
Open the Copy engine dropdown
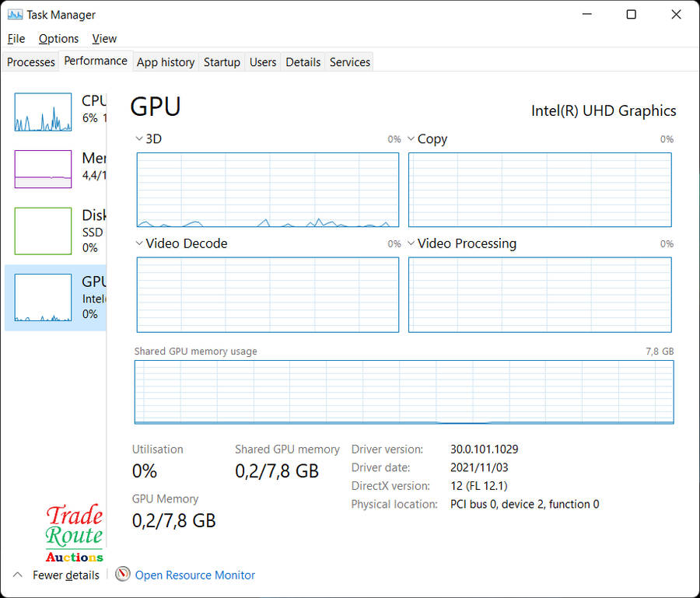click(411, 139)
